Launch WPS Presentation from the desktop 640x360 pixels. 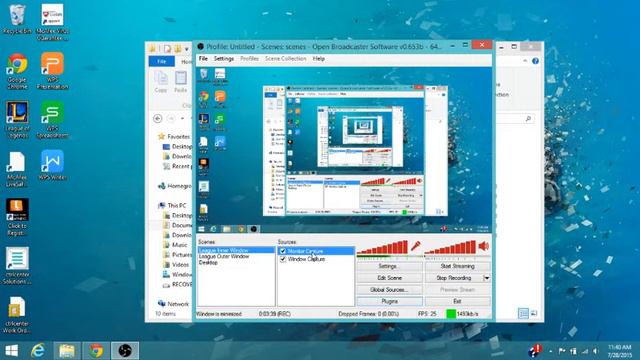click(52, 71)
